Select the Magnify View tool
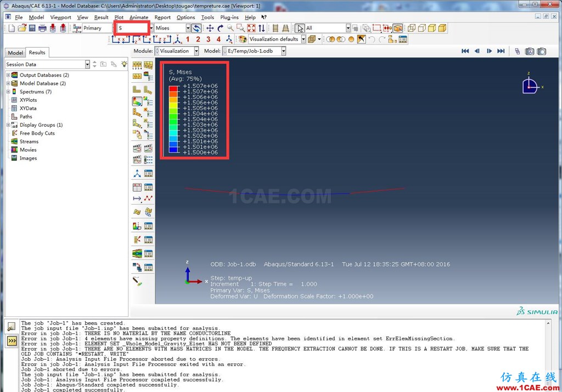This screenshot has height=392, width=562. pyautogui.click(x=230, y=28)
